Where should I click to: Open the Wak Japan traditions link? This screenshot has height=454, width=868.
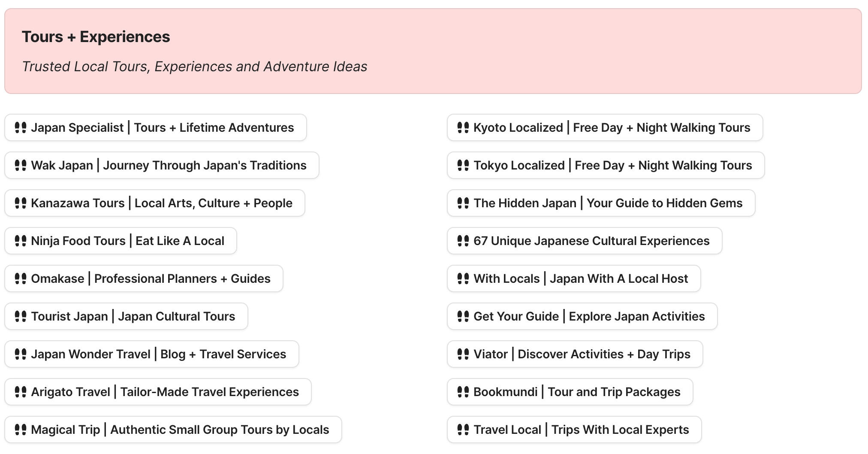(161, 165)
